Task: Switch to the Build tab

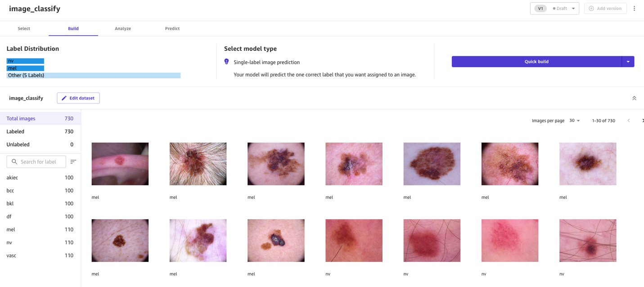Action: [73, 28]
